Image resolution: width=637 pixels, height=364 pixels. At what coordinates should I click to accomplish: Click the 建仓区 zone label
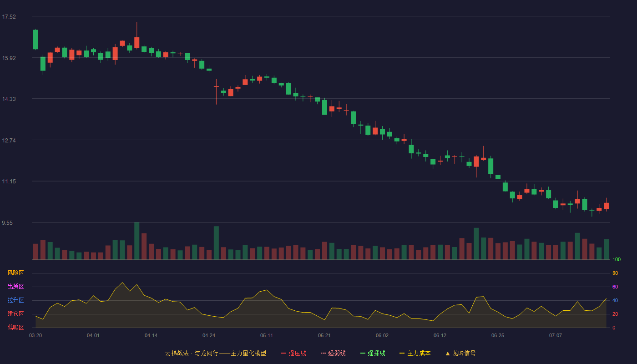pos(15,314)
